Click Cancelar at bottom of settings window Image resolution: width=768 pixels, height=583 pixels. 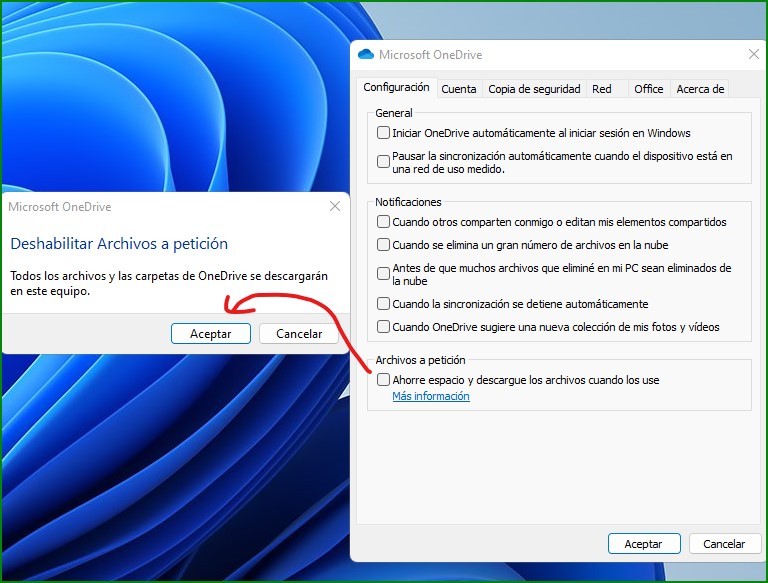click(725, 544)
